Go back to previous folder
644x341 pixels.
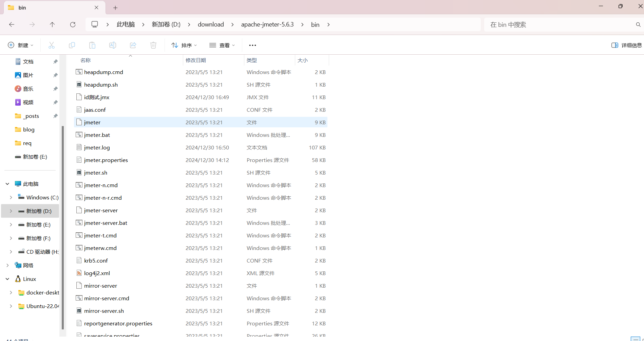point(12,24)
